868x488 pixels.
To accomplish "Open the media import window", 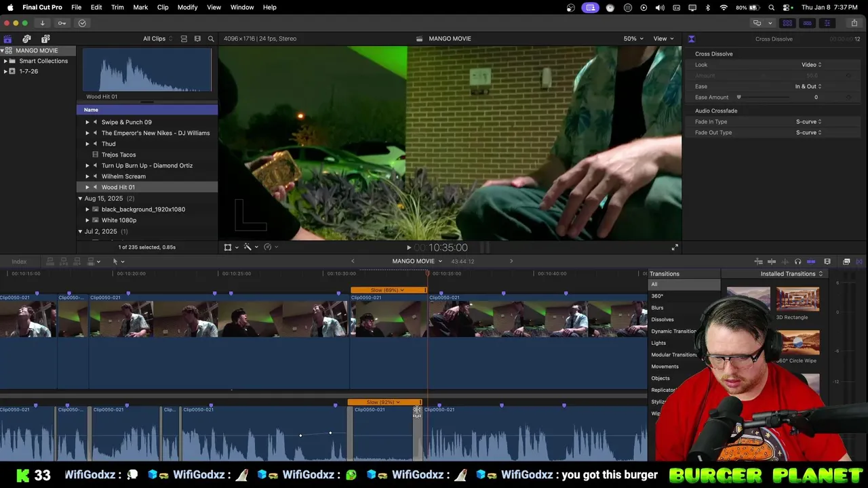I will tap(42, 23).
